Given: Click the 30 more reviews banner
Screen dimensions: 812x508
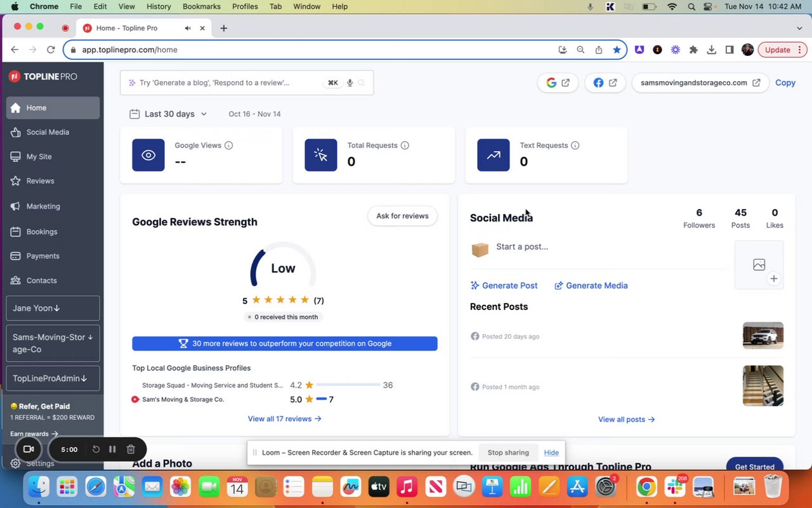Looking at the screenshot, I should click(285, 344).
